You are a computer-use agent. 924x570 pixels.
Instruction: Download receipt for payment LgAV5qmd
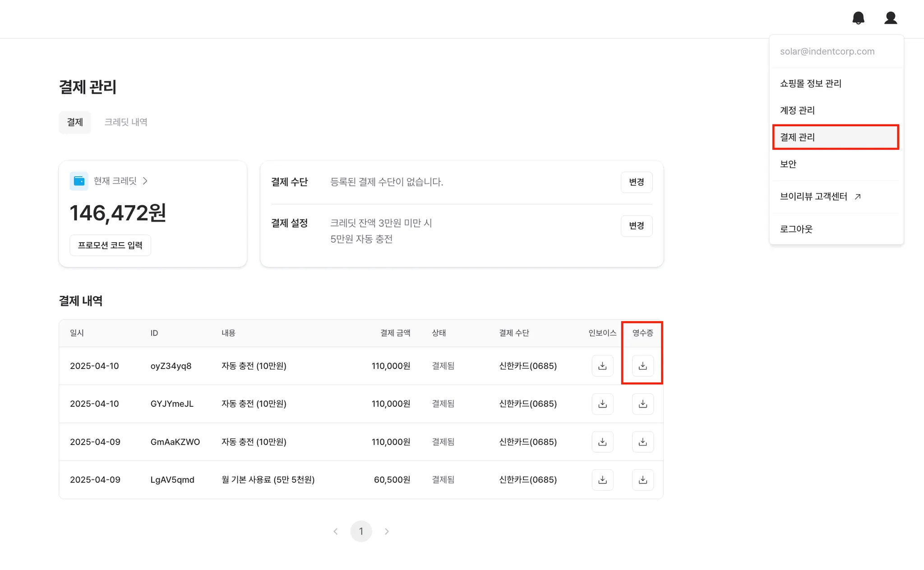point(642,480)
